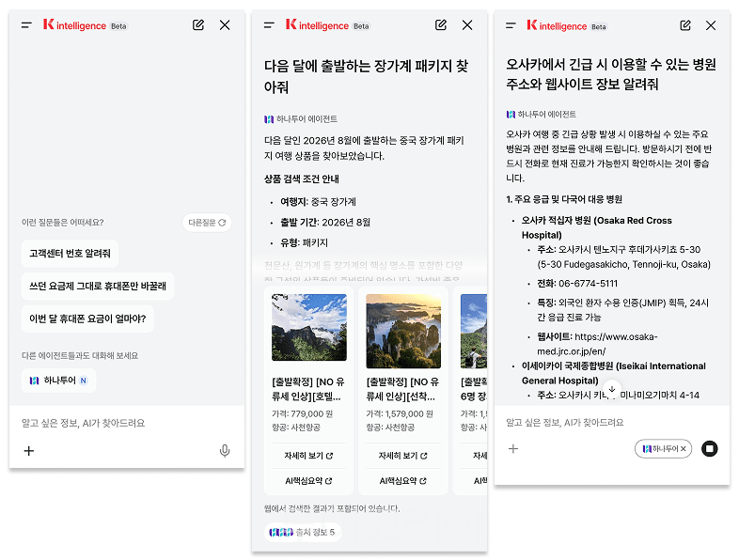
Task: Start new chat in middle panel
Action: coord(441,25)
